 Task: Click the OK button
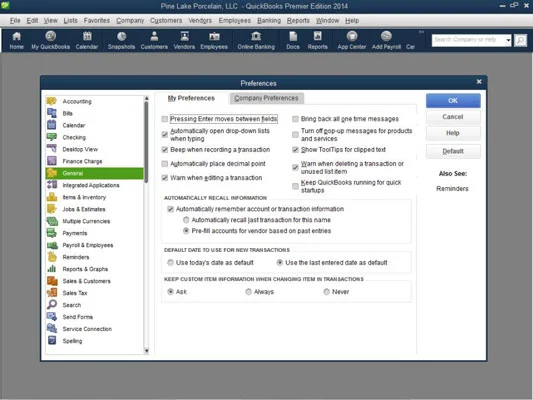[453, 101]
